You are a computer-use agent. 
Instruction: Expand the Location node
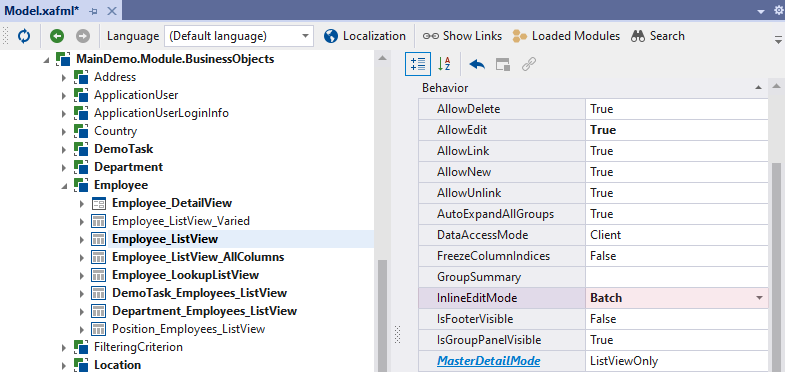[64, 365]
